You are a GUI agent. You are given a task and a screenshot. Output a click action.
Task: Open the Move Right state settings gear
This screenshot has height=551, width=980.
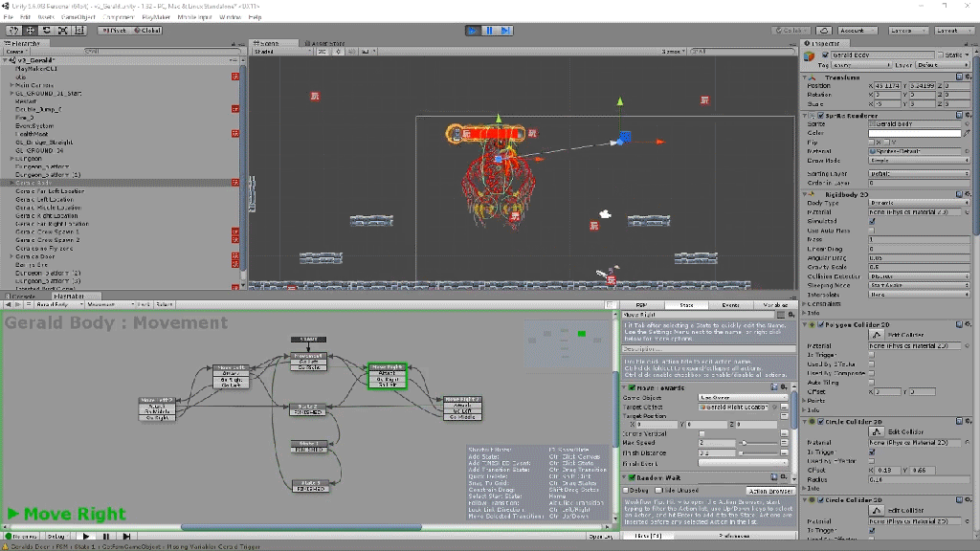point(791,315)
